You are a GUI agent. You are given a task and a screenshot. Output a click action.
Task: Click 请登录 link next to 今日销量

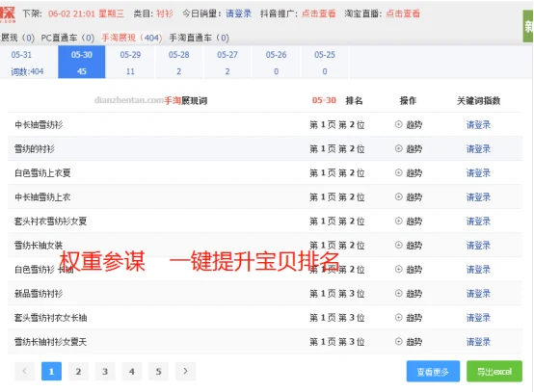(x=238, y=13)
